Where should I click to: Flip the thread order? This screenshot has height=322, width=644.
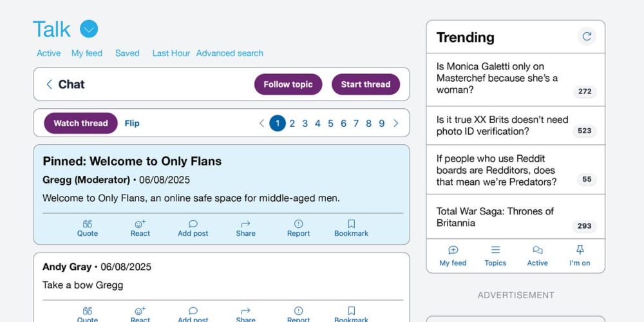point(132,123)
